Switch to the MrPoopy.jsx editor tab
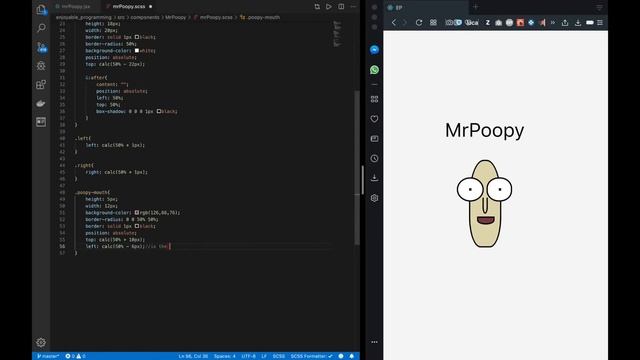 pos(75,7)
